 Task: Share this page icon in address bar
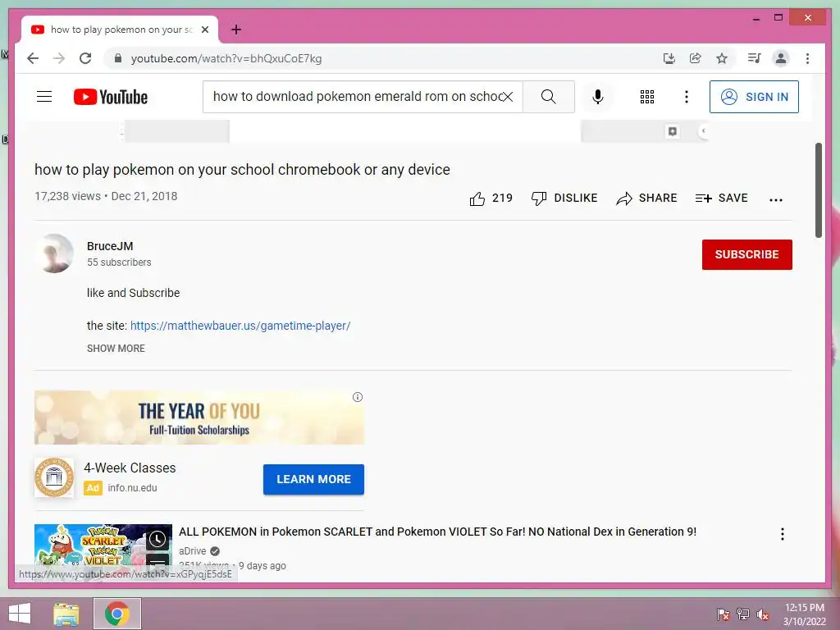(x=696, y=58)
